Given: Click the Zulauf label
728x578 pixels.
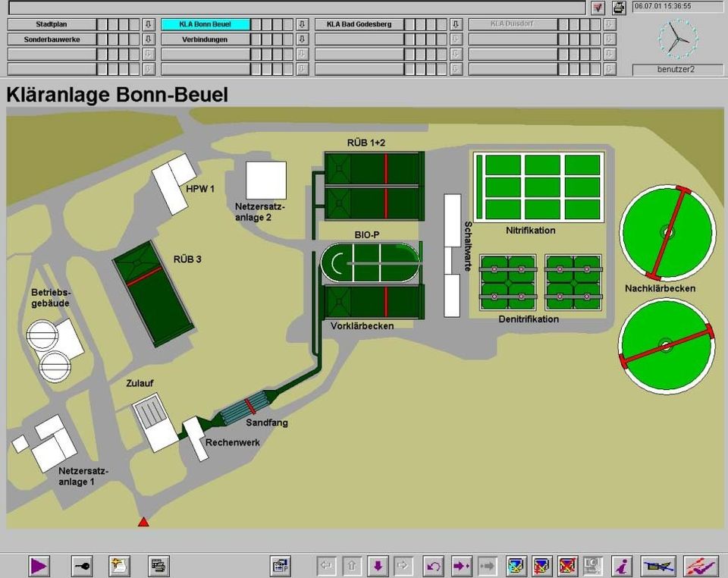Looking at the screenshot, I should [140, 383].
